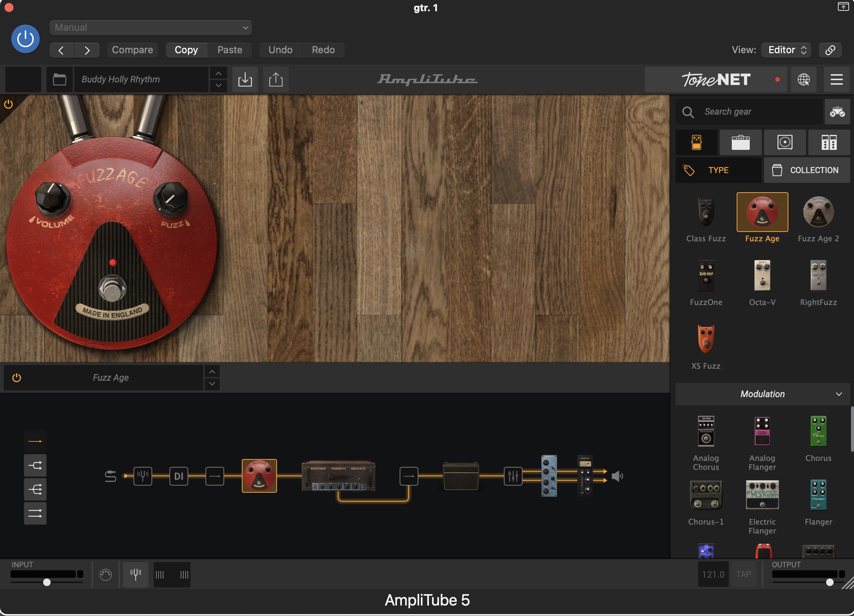Click the link chain icon
854x616 pixels.
[830, 50]
